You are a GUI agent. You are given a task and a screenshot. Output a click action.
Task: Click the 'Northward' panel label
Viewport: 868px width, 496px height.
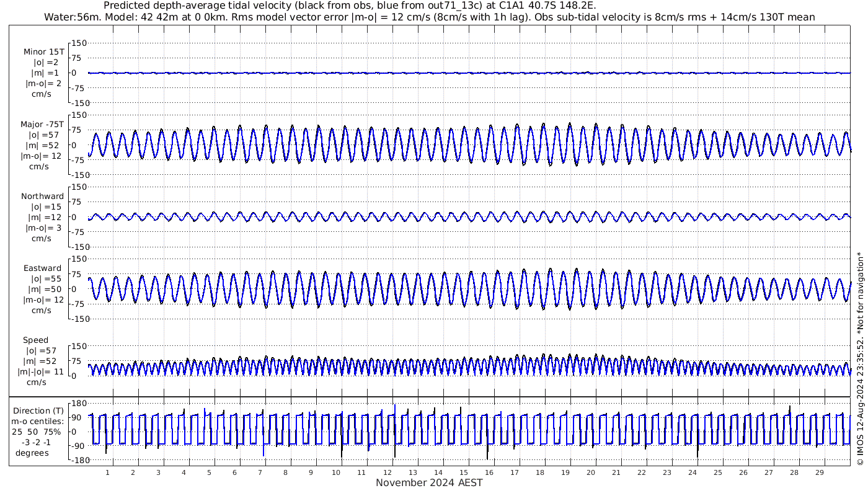pos(42,197)
